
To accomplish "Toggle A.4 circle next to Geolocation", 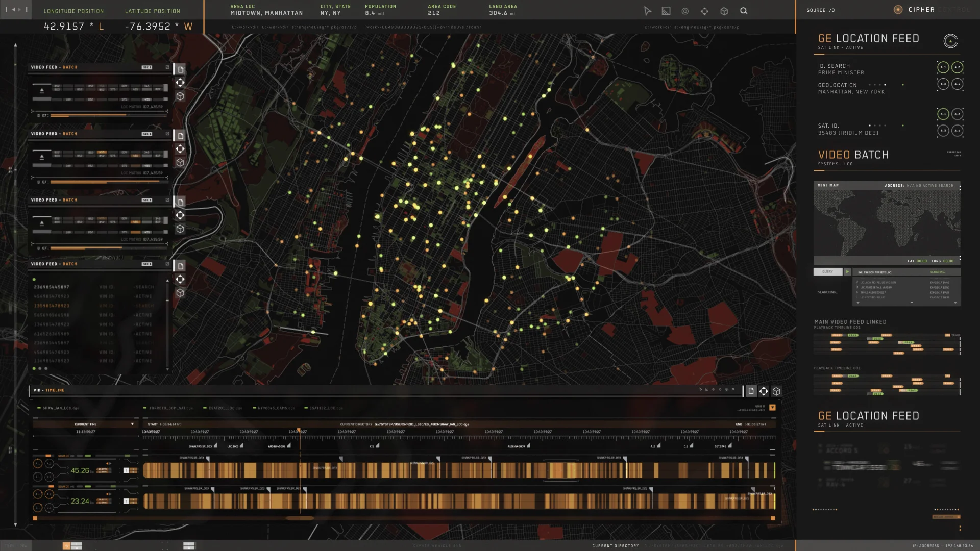I will [958, 84].
